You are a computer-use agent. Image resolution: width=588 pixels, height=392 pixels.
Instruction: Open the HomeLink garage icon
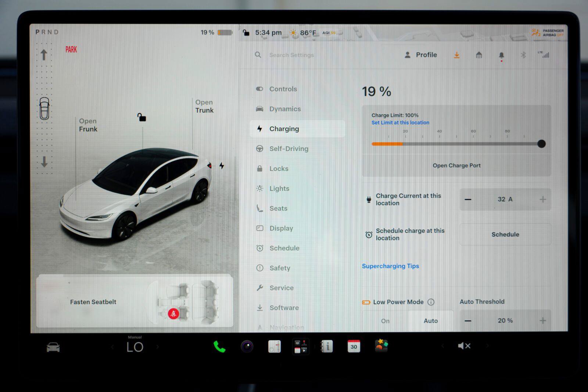point(479,55)
